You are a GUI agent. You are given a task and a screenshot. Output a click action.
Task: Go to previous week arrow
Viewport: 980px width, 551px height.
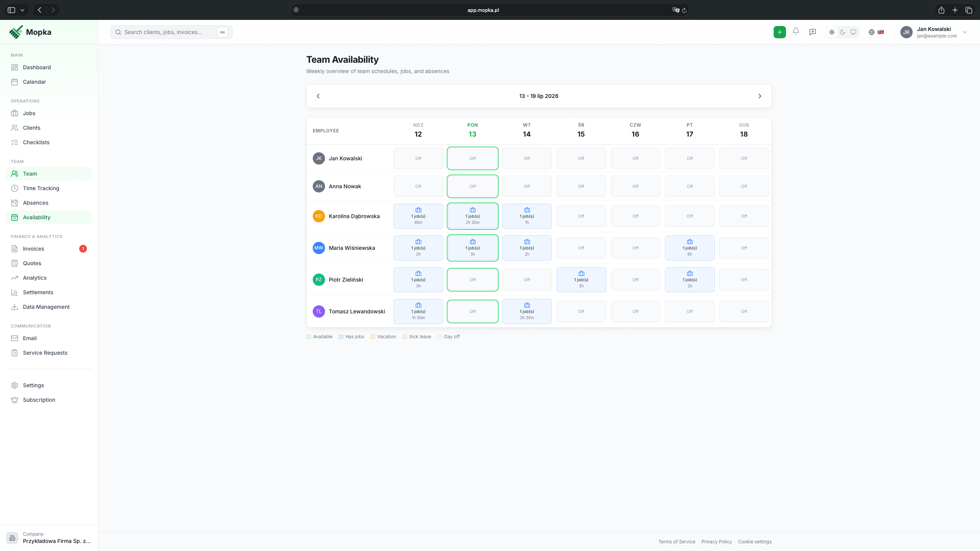coord(318,96)
